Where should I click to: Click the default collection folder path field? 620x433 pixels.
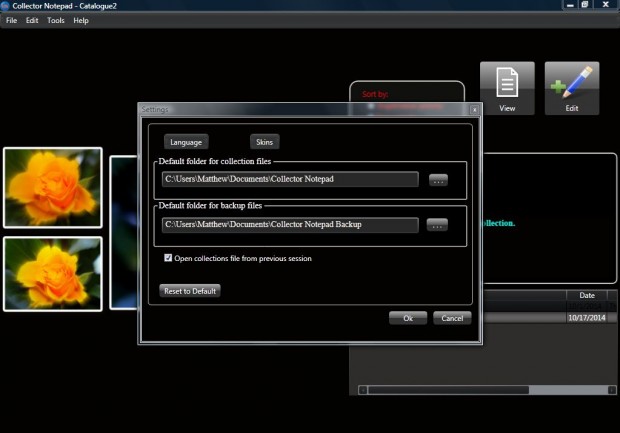pos(290,180)
